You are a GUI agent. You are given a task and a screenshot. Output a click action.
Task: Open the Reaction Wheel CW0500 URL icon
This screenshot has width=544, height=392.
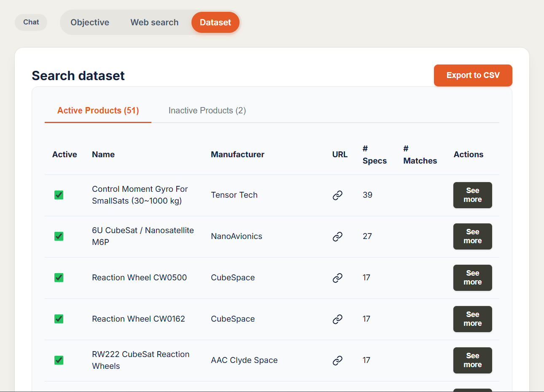(337, 278)
